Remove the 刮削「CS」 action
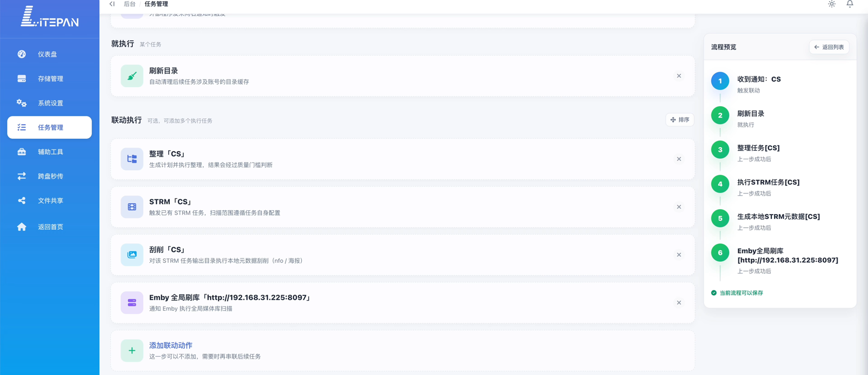868x375 pixels. pos(679,255)
